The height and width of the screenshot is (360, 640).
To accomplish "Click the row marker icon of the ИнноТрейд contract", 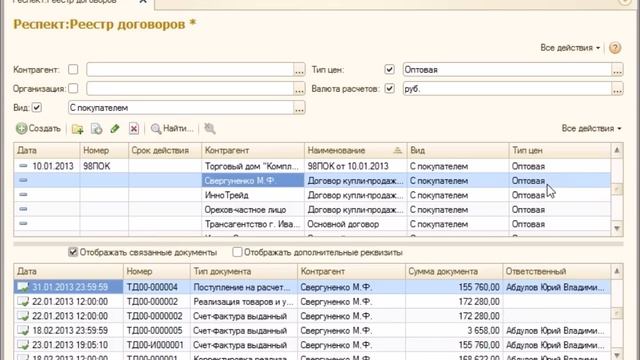I will click(x=23, y=195).
